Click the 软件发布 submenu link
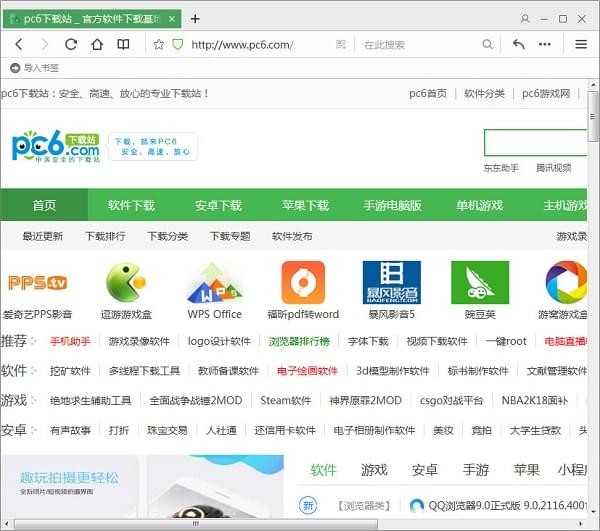Screen dimensions: 600x531 [x=292, y=236]
